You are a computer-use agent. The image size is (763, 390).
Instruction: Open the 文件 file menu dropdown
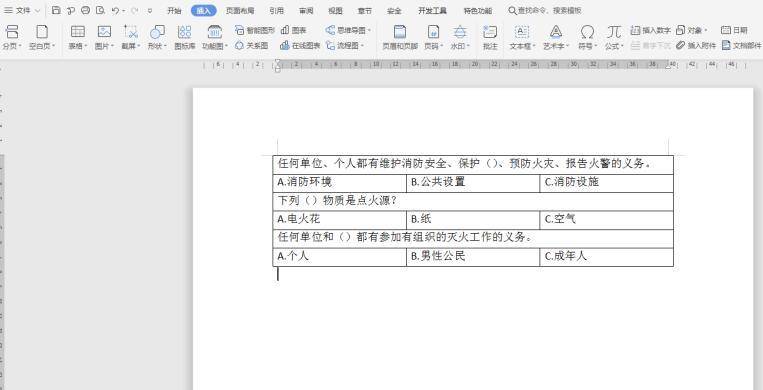pyautogui.click(x=22, y=10)
